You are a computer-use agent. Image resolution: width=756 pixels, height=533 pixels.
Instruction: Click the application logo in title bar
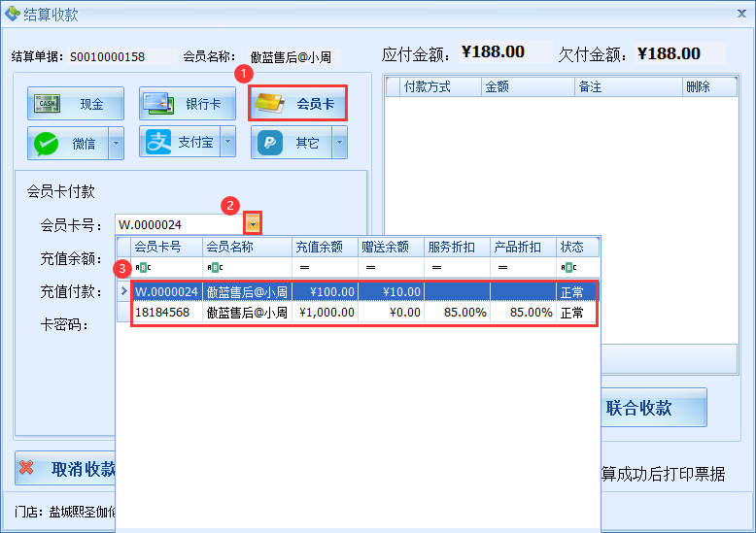(12, 14)
